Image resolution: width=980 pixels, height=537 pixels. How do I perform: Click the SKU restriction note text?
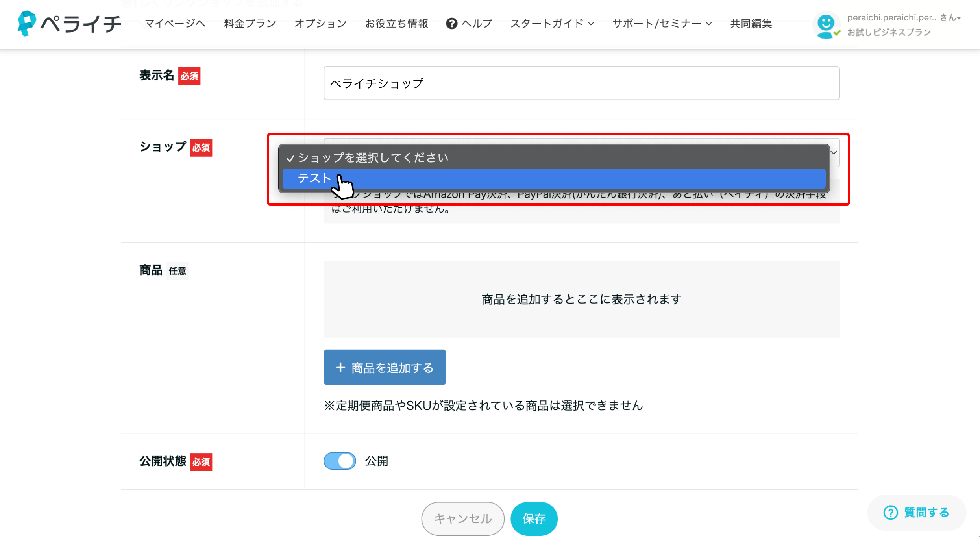pos(483,406)
